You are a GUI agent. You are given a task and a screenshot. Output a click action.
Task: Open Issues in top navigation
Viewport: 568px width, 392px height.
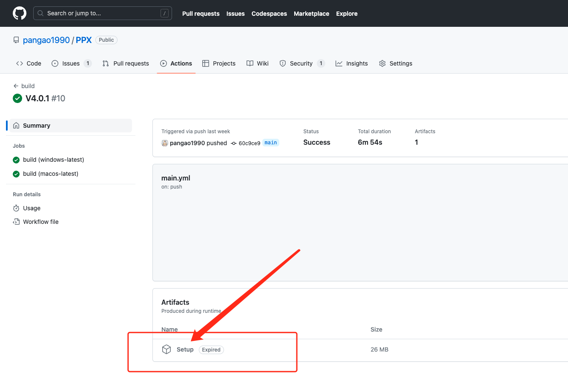[235, 14]
